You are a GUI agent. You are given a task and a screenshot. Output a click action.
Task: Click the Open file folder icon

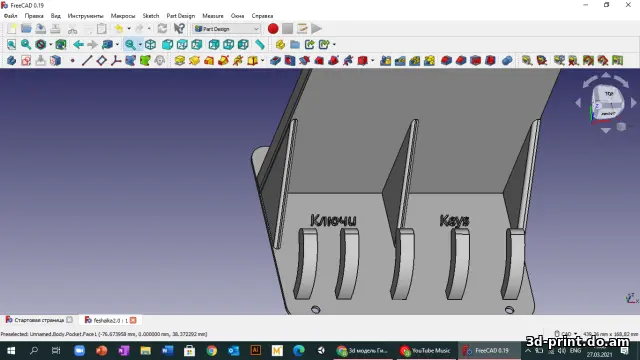[26, 29]
